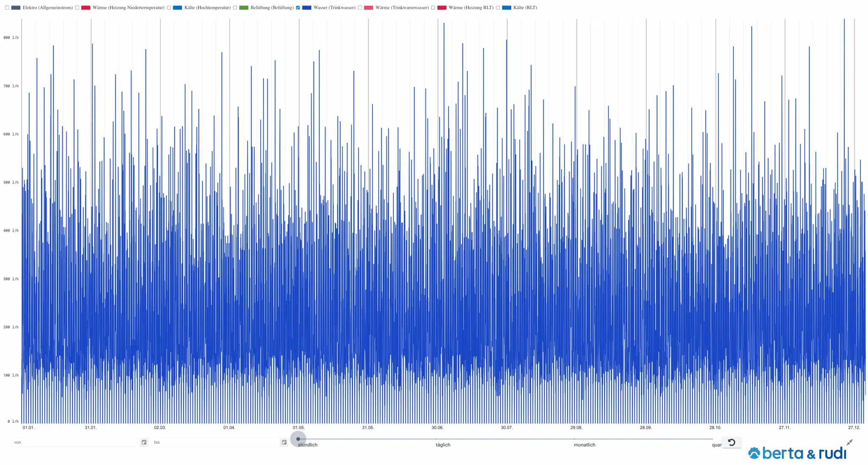868x465 pixels.
Task: Click the berta & rudi logo
Action: point(797,453)
